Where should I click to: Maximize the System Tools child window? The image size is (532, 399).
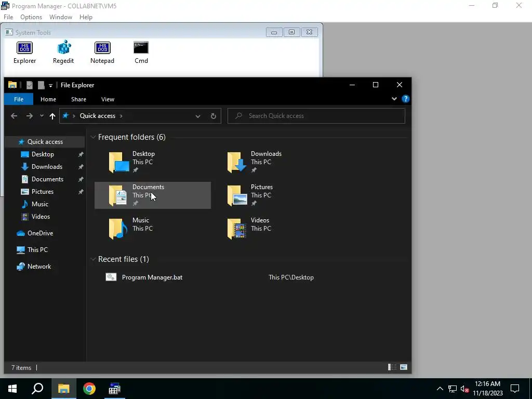[x=291, y=32]
